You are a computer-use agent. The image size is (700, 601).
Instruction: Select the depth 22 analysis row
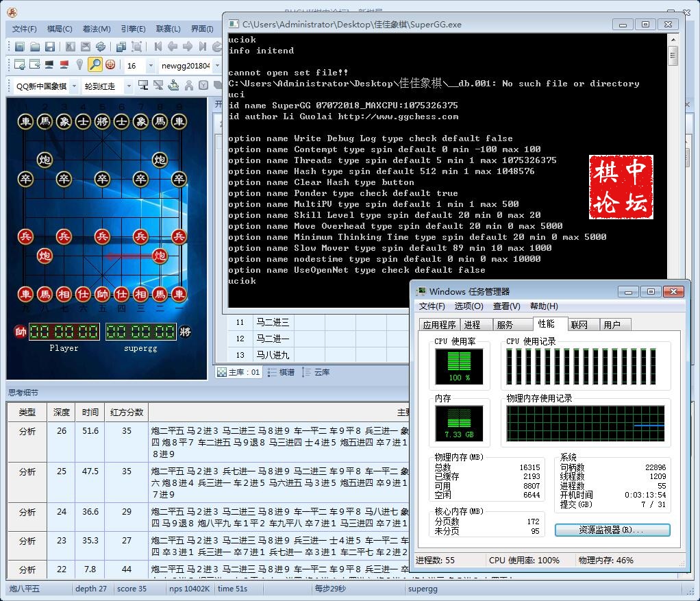point(208,569)
